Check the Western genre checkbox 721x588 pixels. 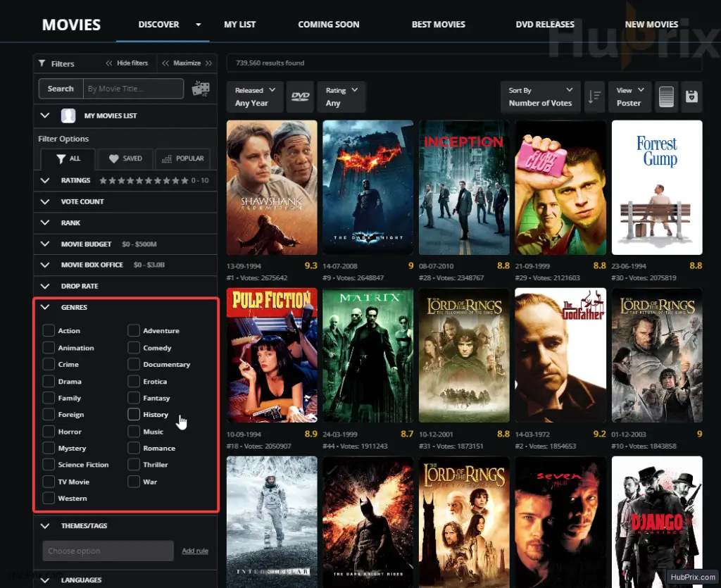tap(49, 498)
